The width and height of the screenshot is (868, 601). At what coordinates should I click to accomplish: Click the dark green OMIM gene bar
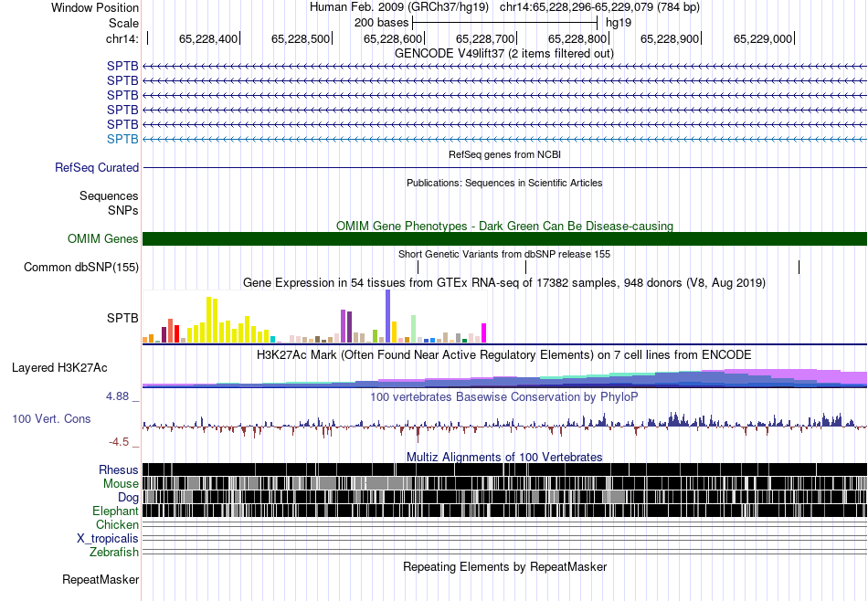504,238
